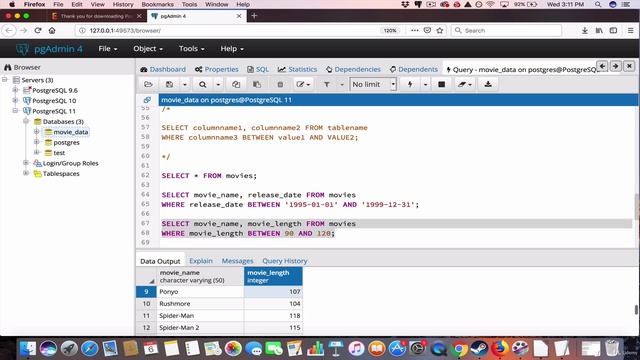Switch to the Dependents tab
640x360 pixels.
413,69
